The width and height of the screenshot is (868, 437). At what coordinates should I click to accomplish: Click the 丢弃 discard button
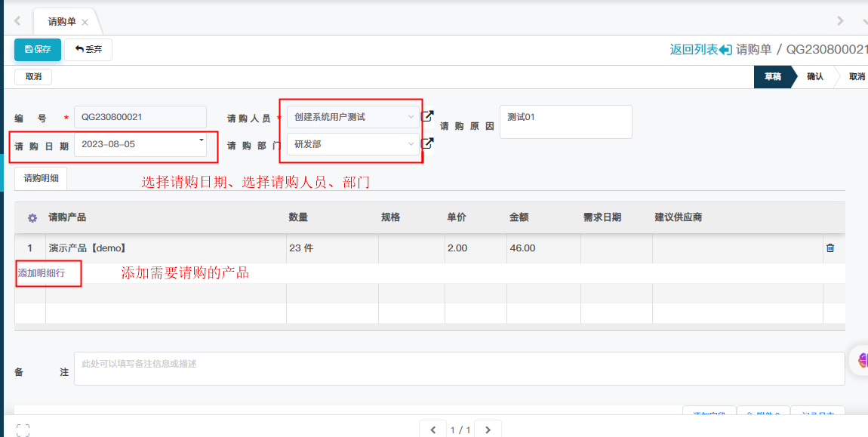click(x=88, y=49)
